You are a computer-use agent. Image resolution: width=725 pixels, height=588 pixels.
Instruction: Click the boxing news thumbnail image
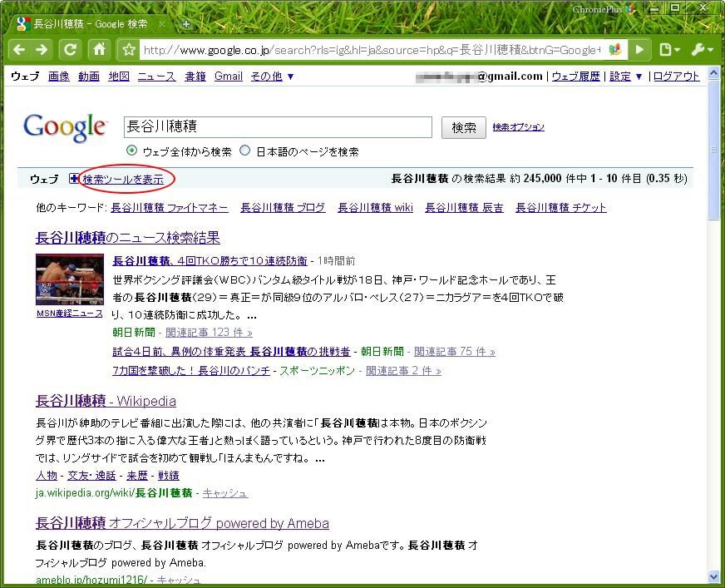point(70,280)
